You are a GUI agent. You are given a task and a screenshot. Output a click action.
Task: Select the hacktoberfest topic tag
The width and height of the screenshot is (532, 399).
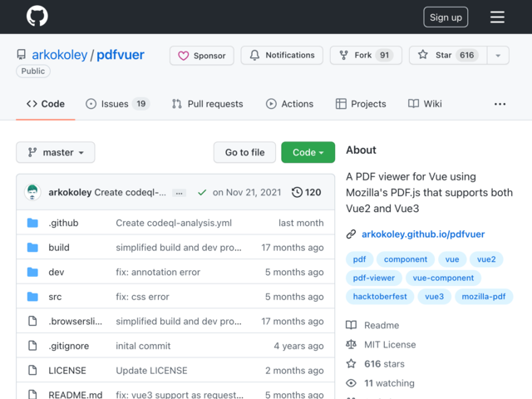coord(380,297)
